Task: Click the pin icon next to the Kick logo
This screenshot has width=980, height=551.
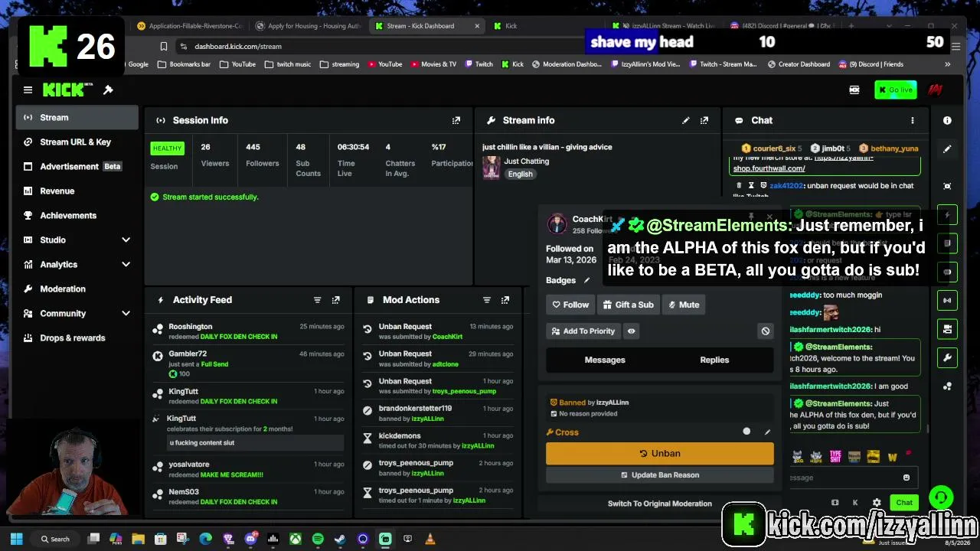Action: coord(108,90)
